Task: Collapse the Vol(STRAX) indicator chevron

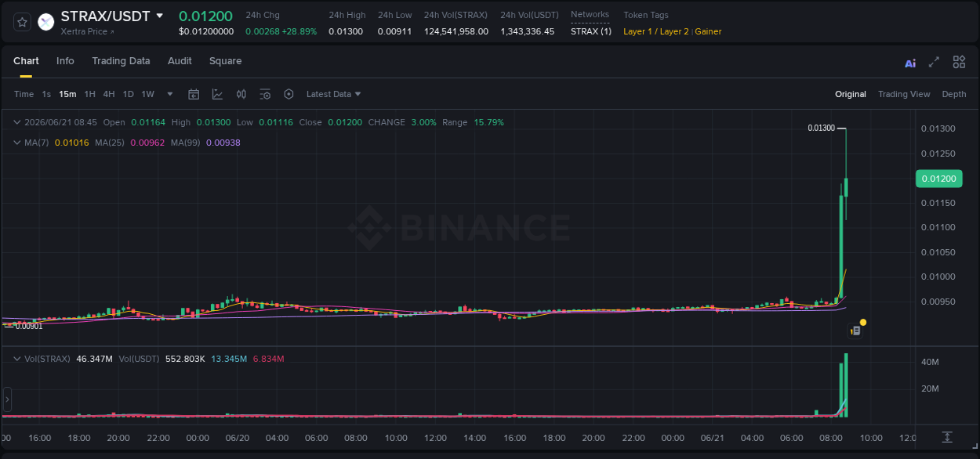Action: 17,359
